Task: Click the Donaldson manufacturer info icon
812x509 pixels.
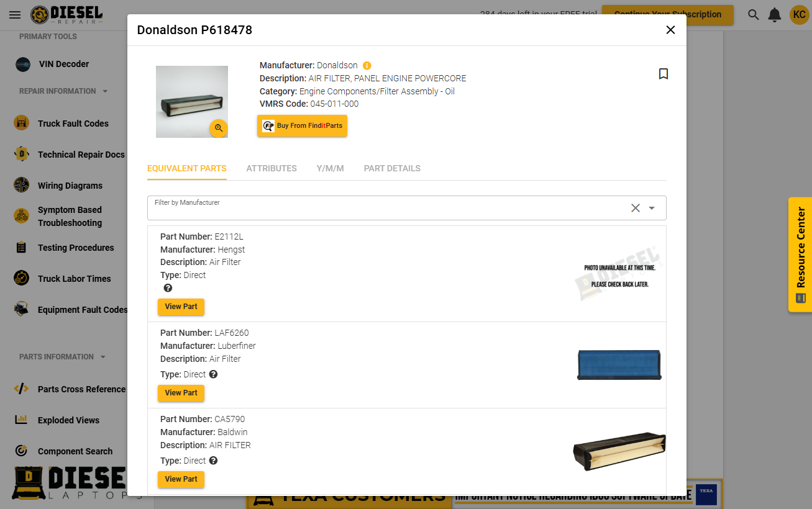Action: tap(367, 65)
